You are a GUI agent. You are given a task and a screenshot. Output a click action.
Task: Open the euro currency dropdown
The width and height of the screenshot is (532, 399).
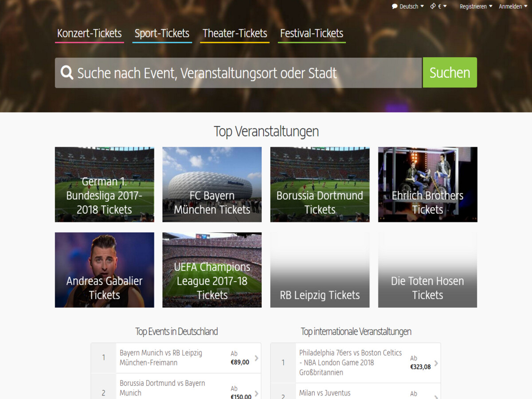(x=442, y=6)
